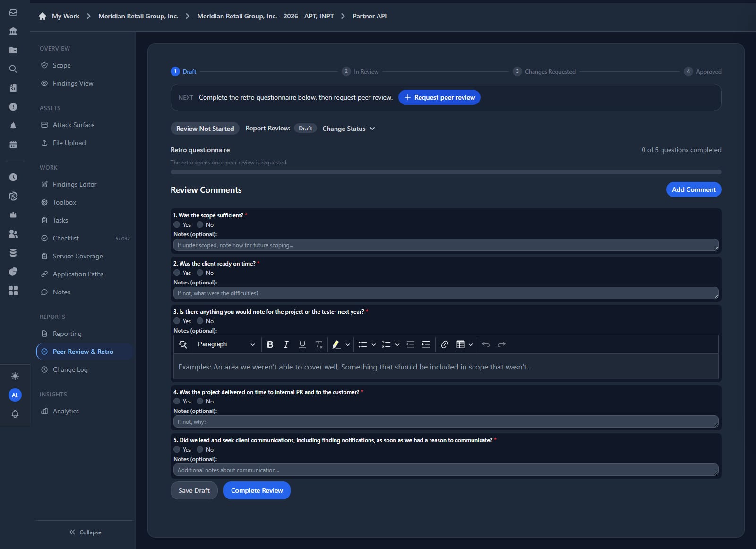Click the communication additional notes field
Viewport: 756px width, 549px height.
click(446, 470)
